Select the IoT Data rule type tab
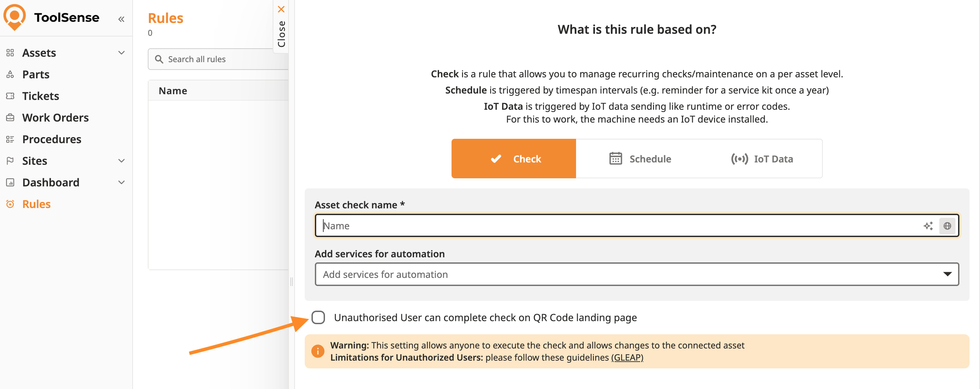Viewport: 980px width, 389px height. coord(762,159)
